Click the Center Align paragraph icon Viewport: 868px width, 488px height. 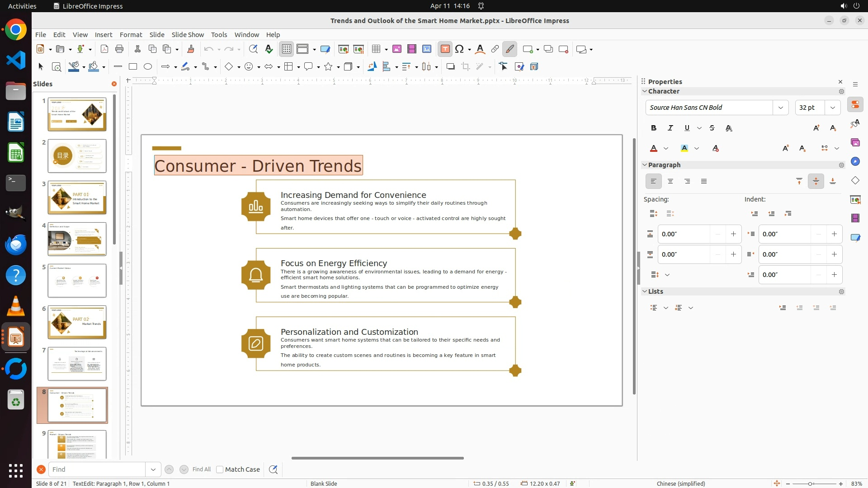point(670,181)
